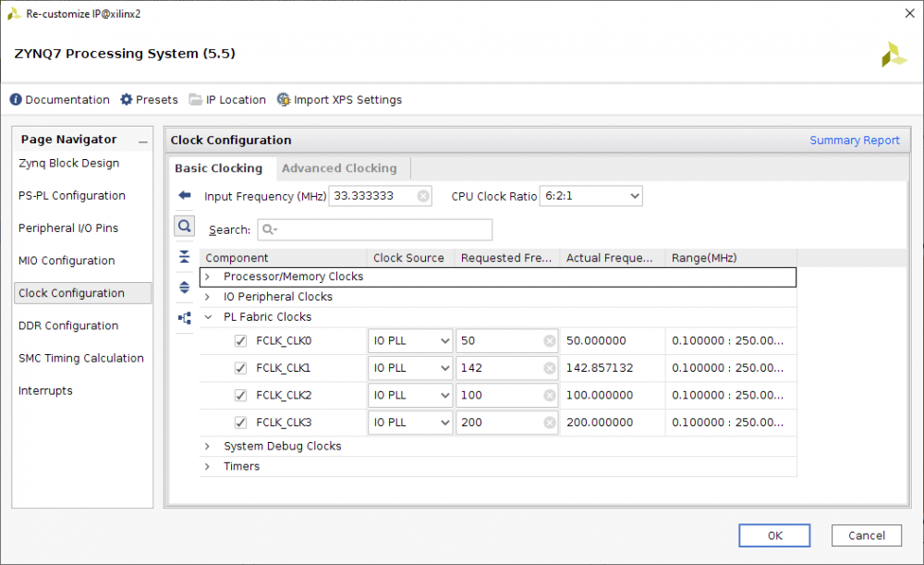
Task: Collapse the PL Fabric Clocks group
Action: click(x=208, y=317)
